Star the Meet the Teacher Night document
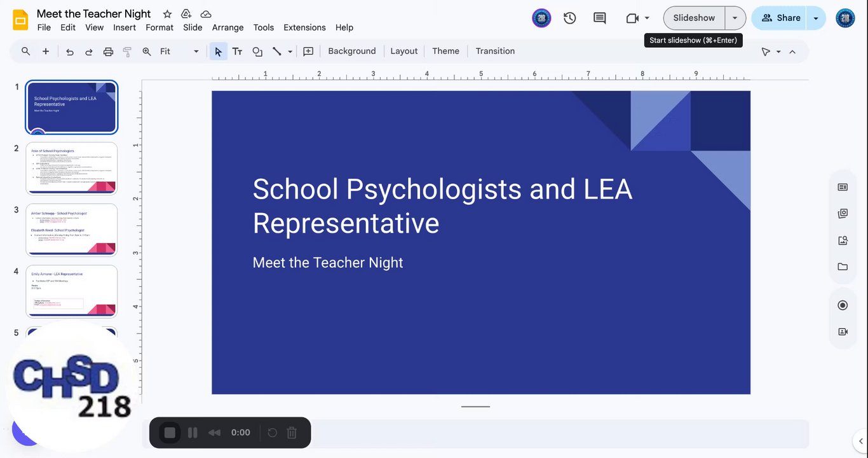The image size is (868, 458). [x=167, y=14]
